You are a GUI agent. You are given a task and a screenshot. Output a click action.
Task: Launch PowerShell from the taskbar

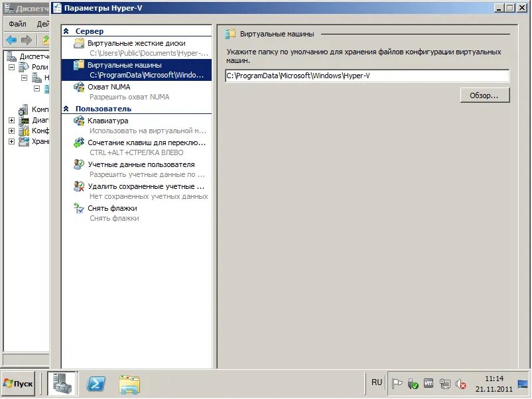tap(96, 384)
